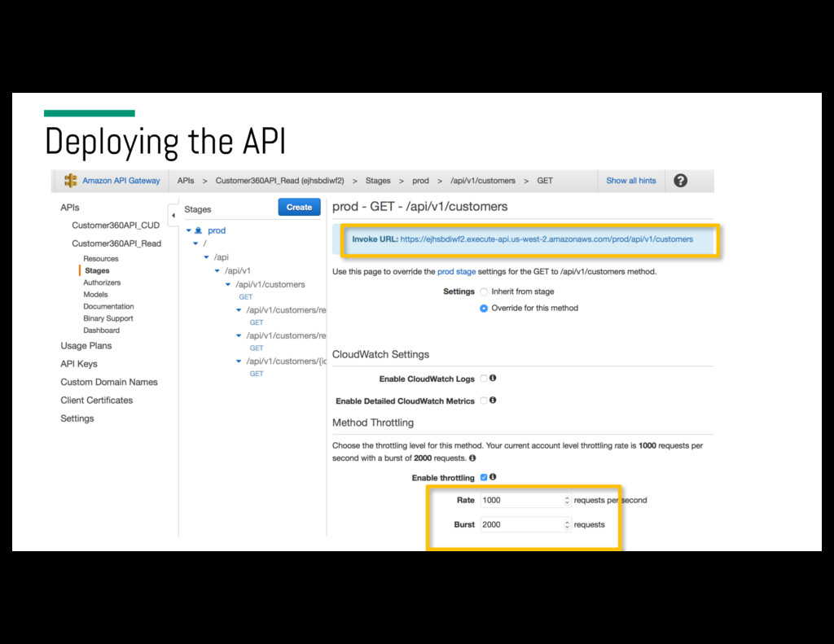The width and height of the screenshot is (834, 644).
Task: Click info icon after burst of 2000 requests
Action: click(x=472, y=458)
